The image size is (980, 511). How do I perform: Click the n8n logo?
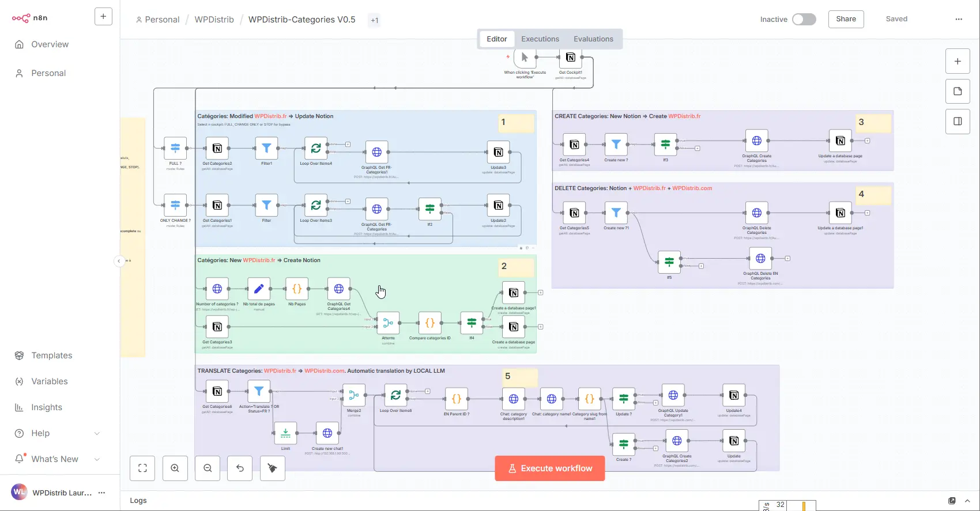pos(30,18)
